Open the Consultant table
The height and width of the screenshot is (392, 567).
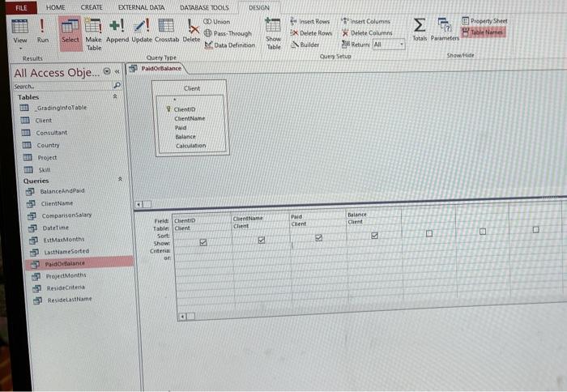45,133
